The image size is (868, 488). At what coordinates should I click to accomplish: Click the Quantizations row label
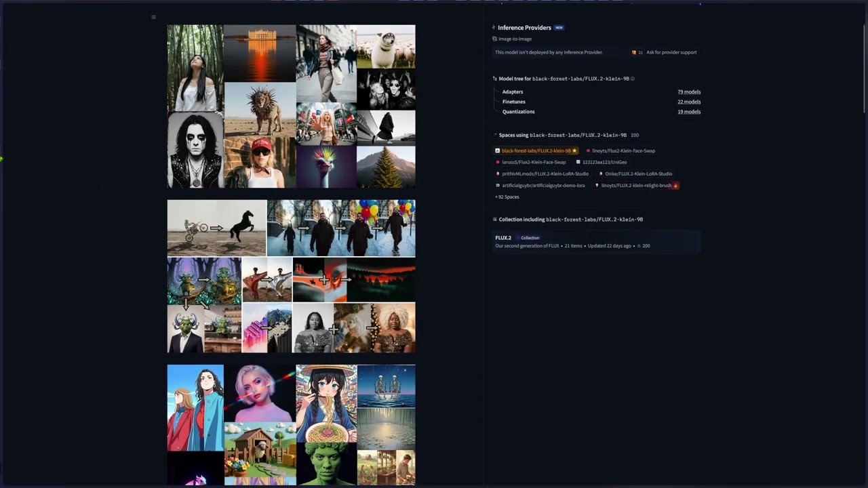click(519, 112)
